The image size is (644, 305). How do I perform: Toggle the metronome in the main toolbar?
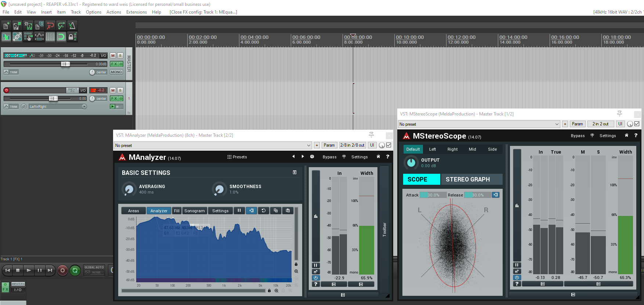72,26
